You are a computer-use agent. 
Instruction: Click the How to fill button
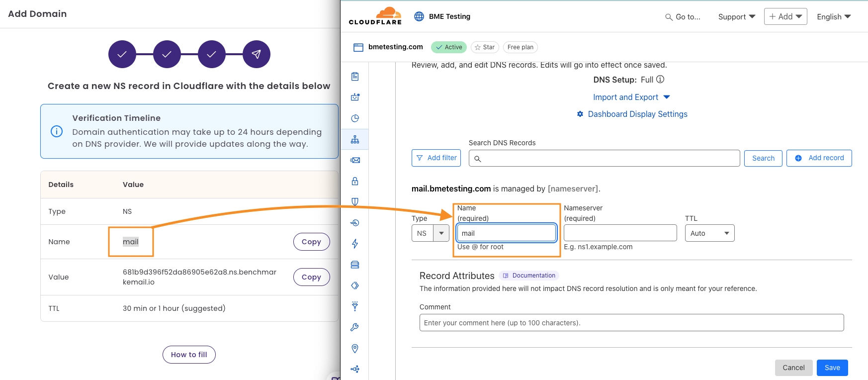coord(189,355)
